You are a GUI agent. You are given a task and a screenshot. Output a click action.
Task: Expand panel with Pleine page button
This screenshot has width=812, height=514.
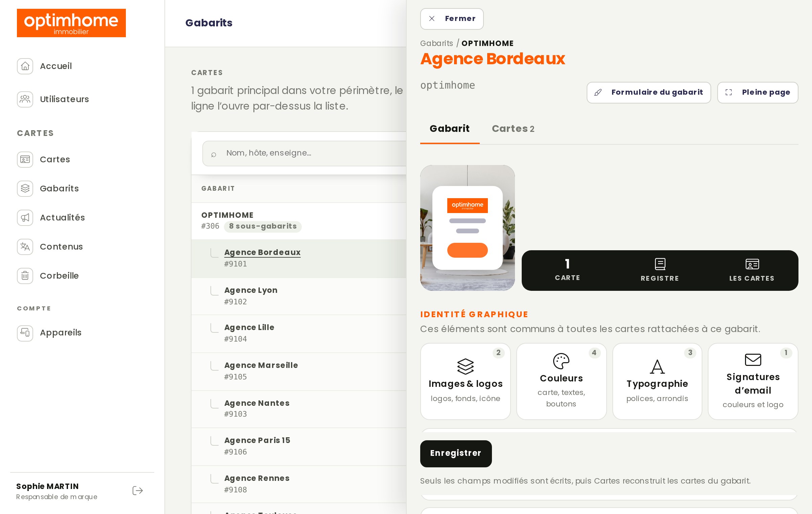pos(758,92)
